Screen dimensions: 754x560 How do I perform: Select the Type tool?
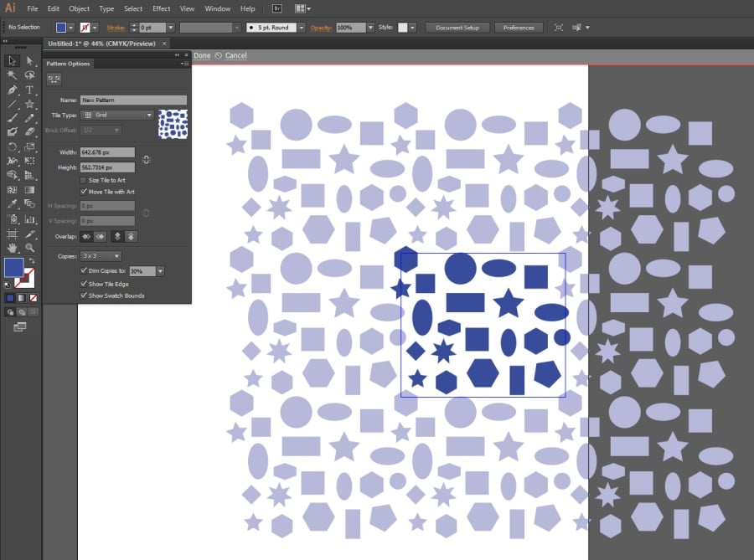(x=29, y=90)
